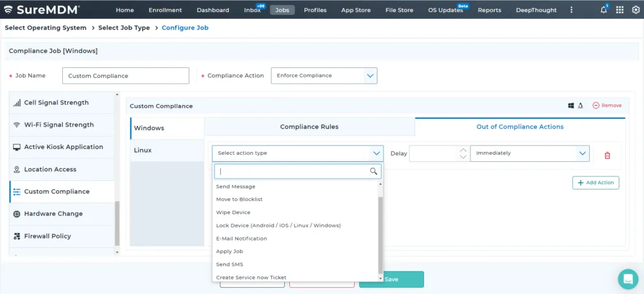Image resolution: width=644 pixels, height=294 pixels.
Task: Click the Active Kiosk Application monitor icon
Action: [17, 147]
